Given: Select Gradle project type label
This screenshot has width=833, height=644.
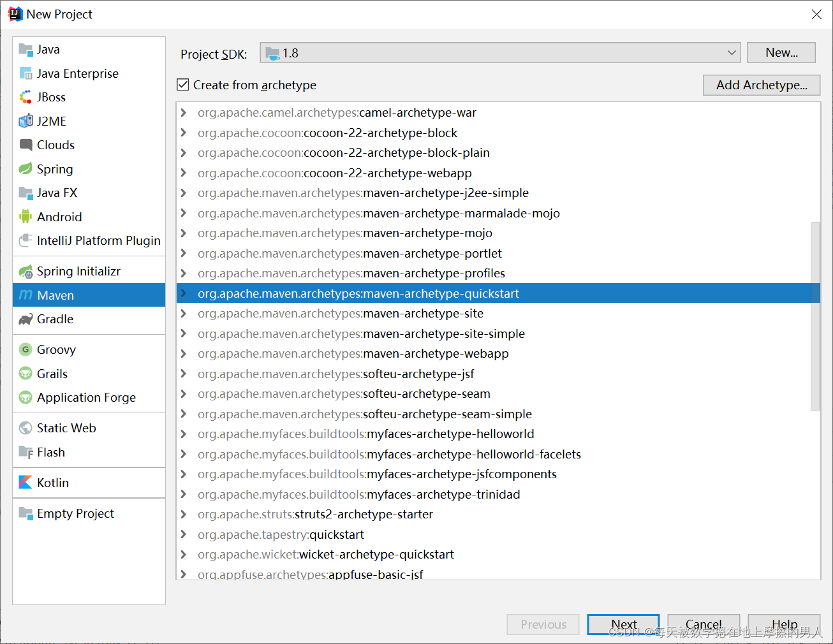Looking at the screenshot, I should pyautogui.click(x=55, y=319).
